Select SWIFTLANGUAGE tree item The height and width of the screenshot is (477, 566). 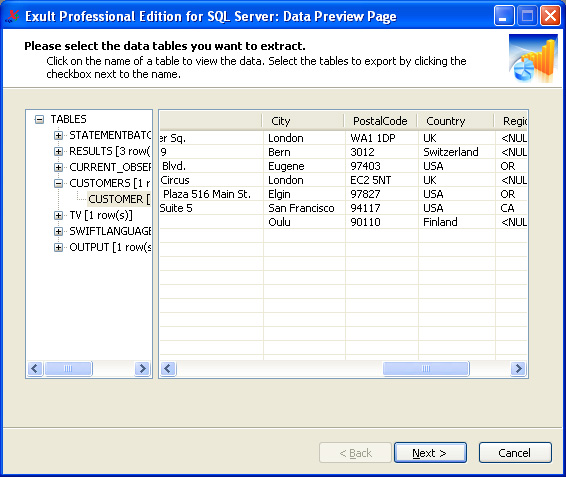pyautogui.click(x=110, y=231)
